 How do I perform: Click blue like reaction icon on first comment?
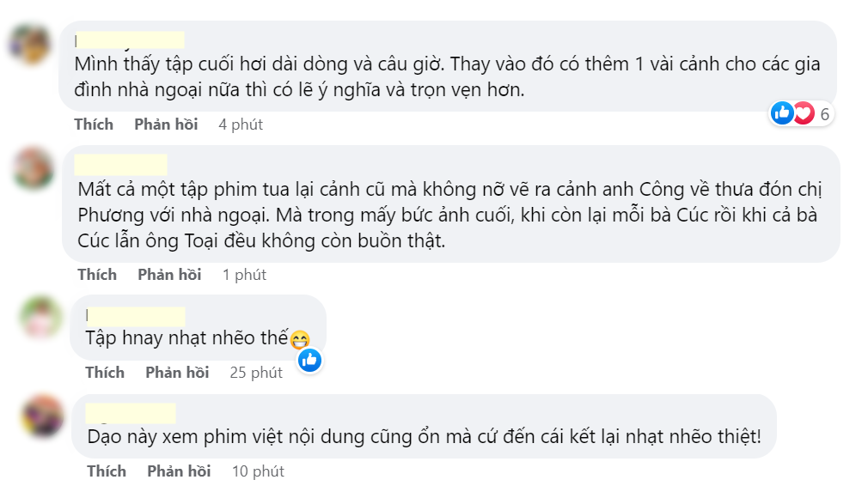782,113
